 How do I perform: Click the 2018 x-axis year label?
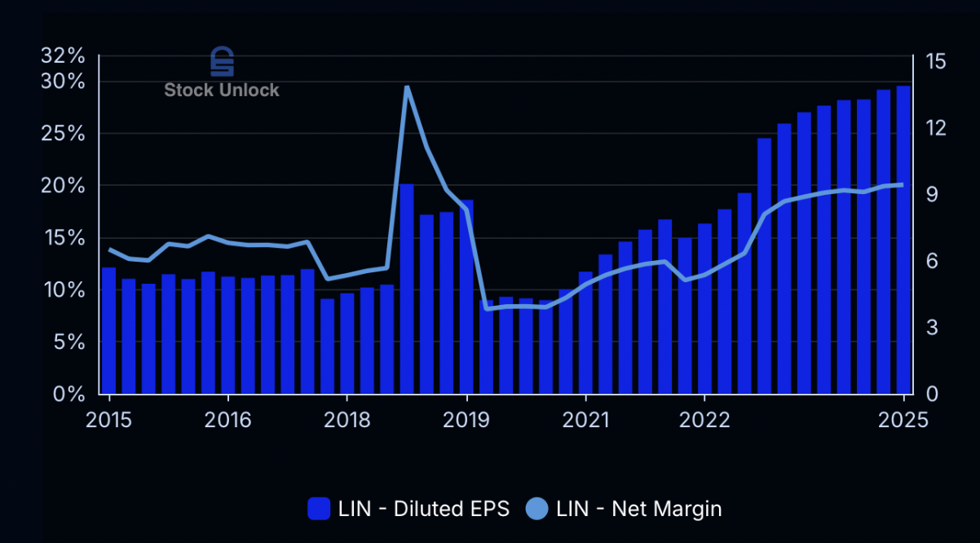pyautogui.click(x=347, y=420)
